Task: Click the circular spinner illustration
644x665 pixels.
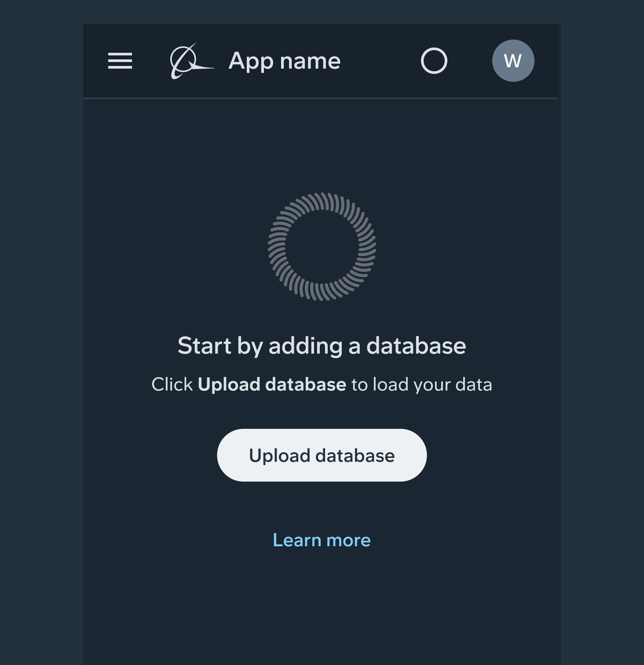Action: click(322, 247)
